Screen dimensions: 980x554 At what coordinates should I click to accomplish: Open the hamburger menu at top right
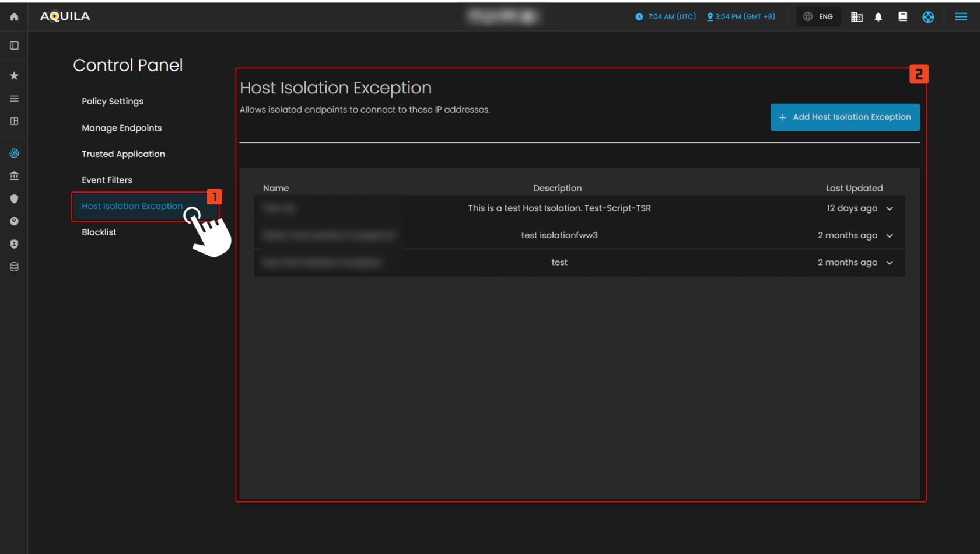[x=961, y=17]
